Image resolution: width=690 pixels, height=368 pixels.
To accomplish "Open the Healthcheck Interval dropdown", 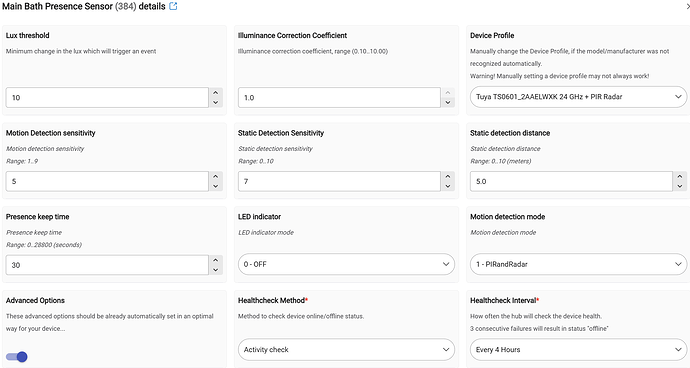I will pos(578,350).
